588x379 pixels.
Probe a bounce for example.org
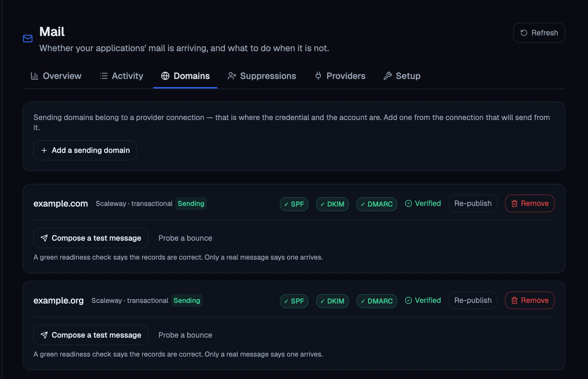click(x=185, y=335)
